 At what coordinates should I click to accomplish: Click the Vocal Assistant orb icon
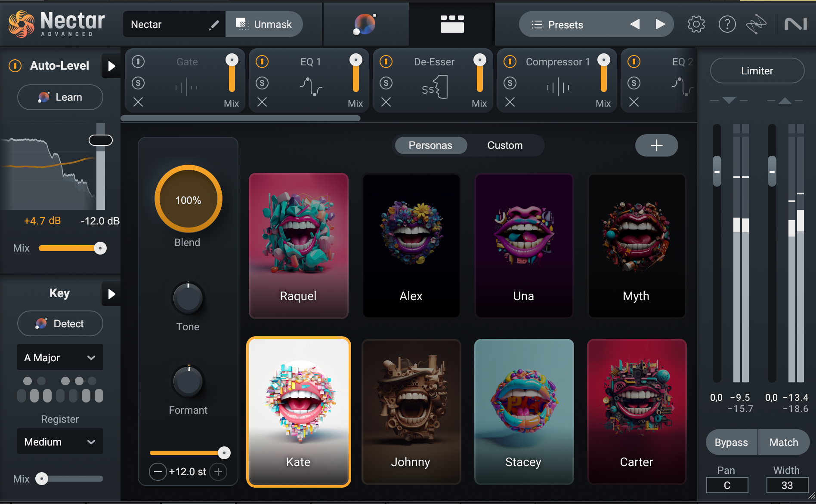[x=365, y=24]
